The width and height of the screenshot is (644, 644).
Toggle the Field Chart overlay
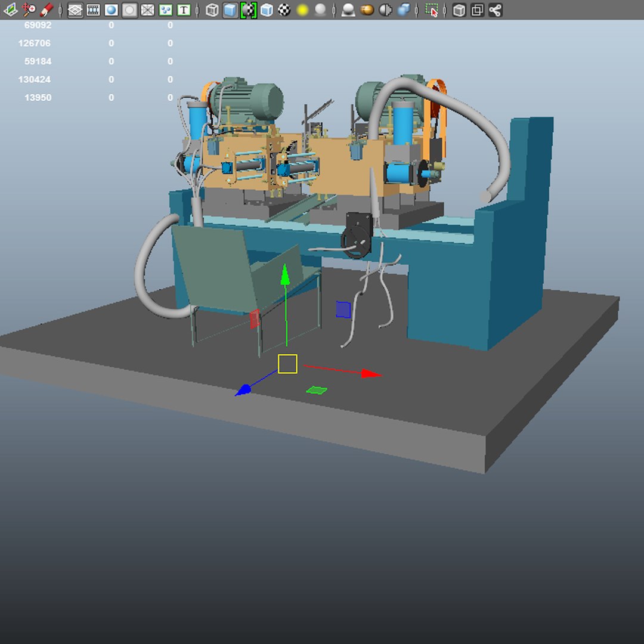point(147,10)
